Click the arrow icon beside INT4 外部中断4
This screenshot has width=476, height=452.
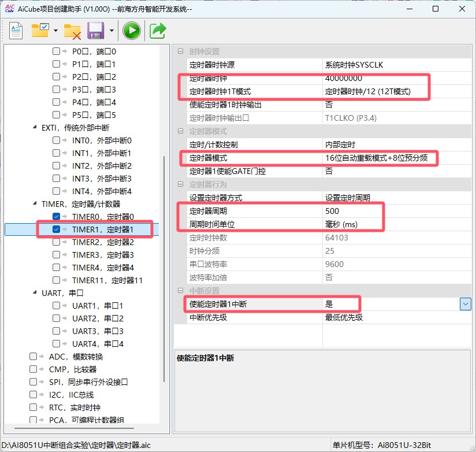coord(64,191)
